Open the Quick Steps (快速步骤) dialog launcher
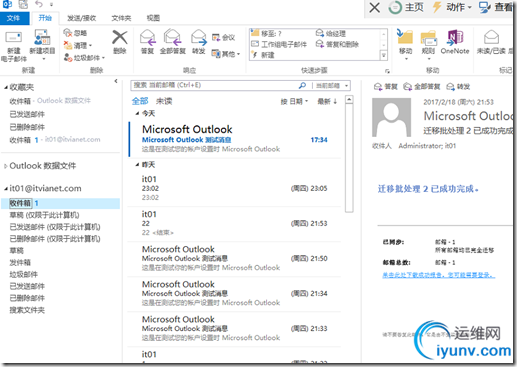This screenshot has width=517, height=367. click(387, 71)
